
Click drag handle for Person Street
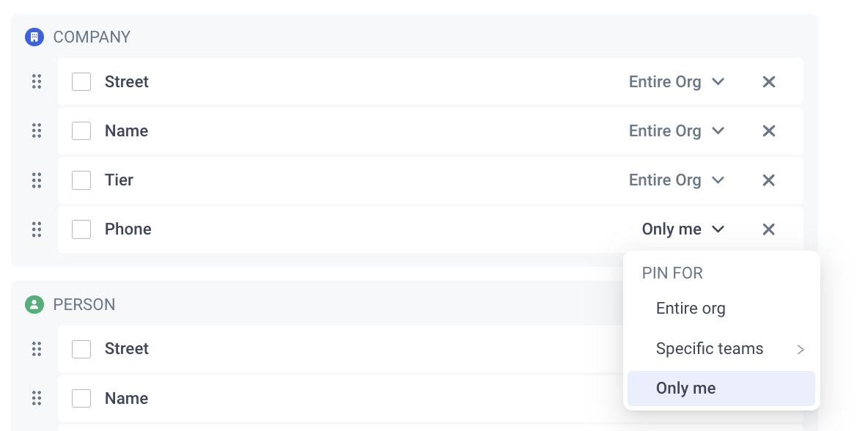[x=37, y=349]
